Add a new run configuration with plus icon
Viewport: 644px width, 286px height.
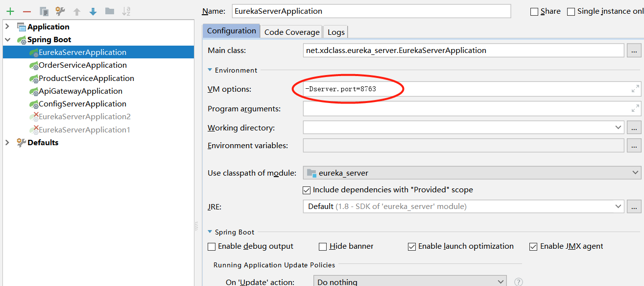click(x=10, y=11)
